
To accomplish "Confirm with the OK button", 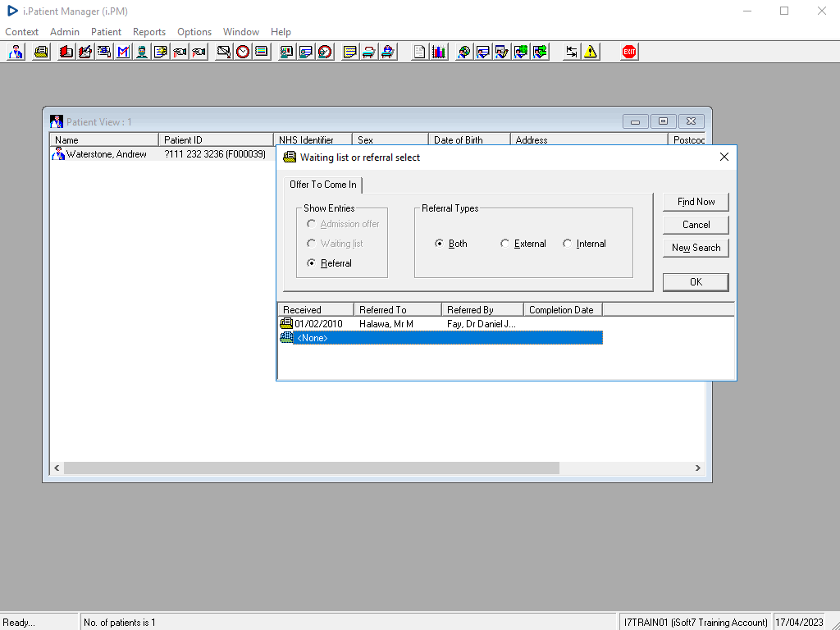I will (696, 282).
